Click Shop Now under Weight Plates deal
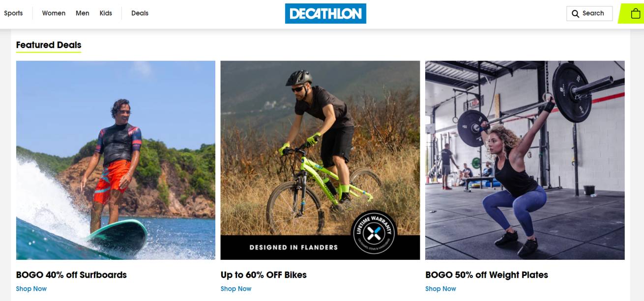Screen dimensions: 644x301 pyautogui.click(x=440, y=289)
